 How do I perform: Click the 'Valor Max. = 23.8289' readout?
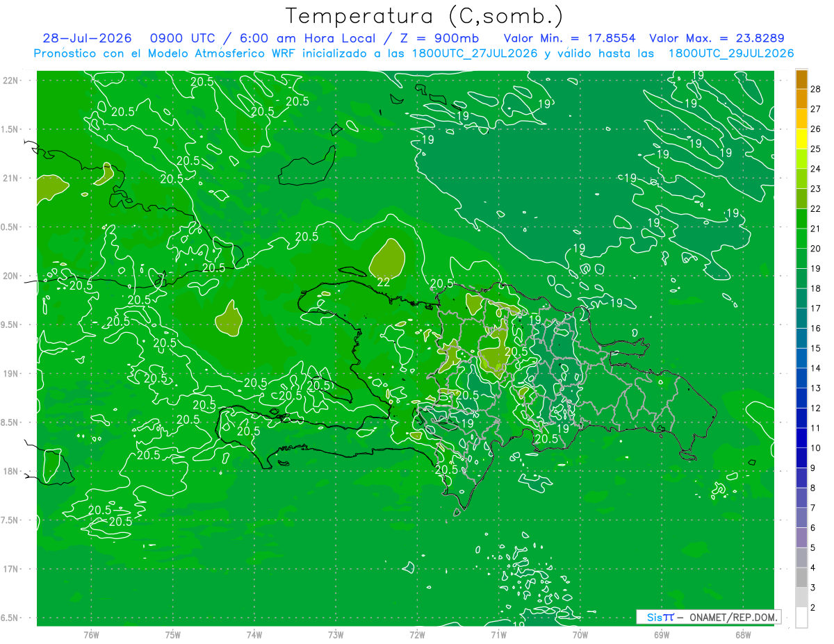(717, 38)
